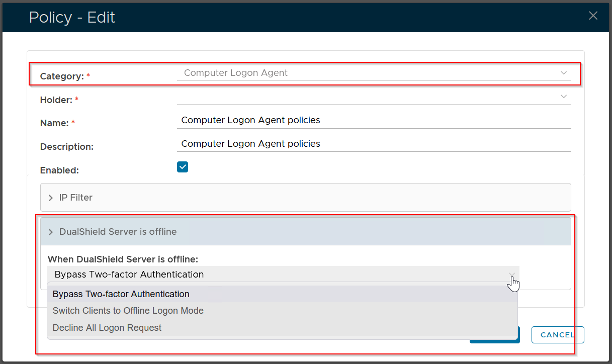The height and width of the screenshot is (364, 612).
Task: Click the arrow icon beside DualShield Server is offline
Action: tap(51, 232)
